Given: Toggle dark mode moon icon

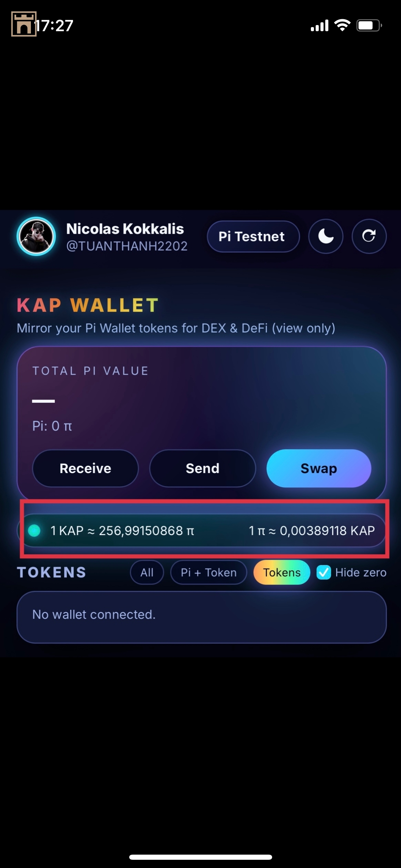Looking at the screenshot, I should [326, 236].
